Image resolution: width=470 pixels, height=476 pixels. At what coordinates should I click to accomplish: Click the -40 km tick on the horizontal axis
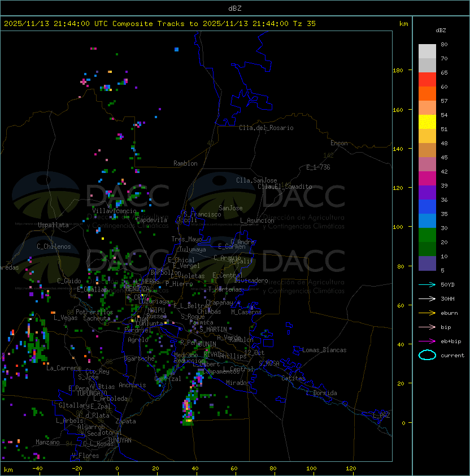click(x=37, y=469)
